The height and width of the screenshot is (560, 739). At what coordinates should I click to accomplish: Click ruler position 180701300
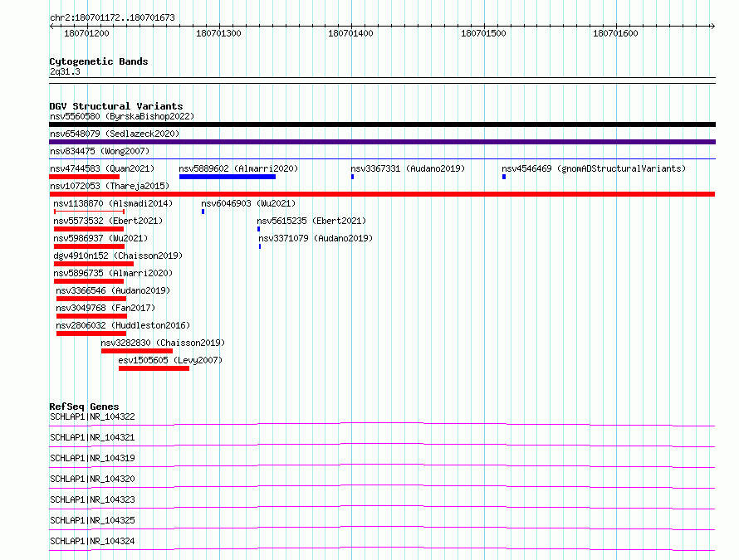(218, 33)
